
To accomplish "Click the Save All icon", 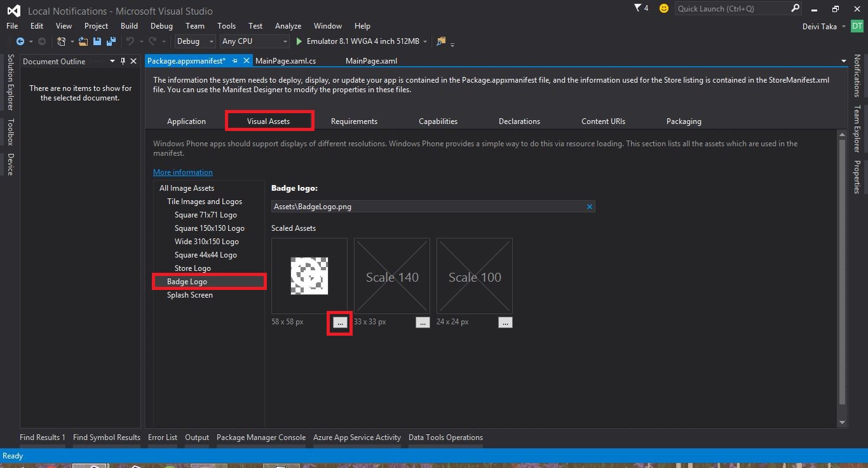I will pos(111,41).
